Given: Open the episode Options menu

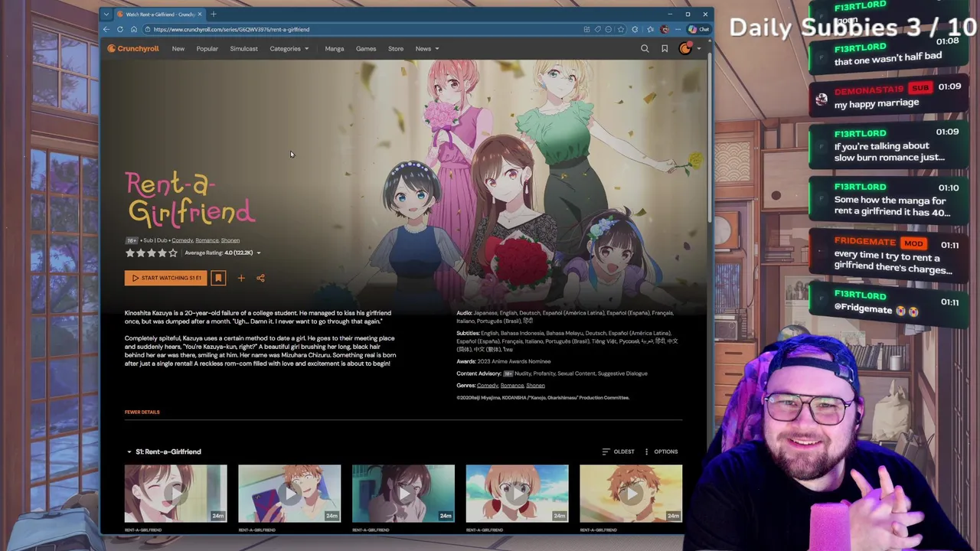Looking at the screenshot, I should point(661,452).
